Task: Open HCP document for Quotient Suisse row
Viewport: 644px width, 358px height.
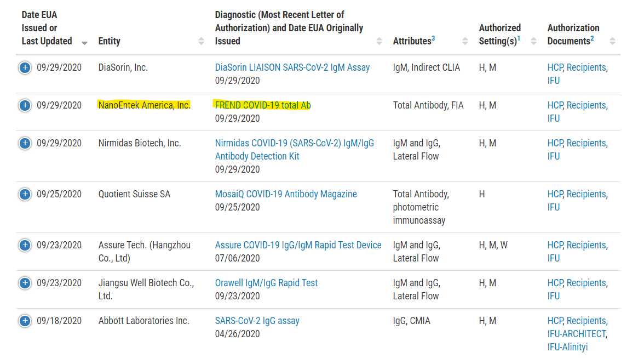Action: pyautogui.click(x=555, y=194)
